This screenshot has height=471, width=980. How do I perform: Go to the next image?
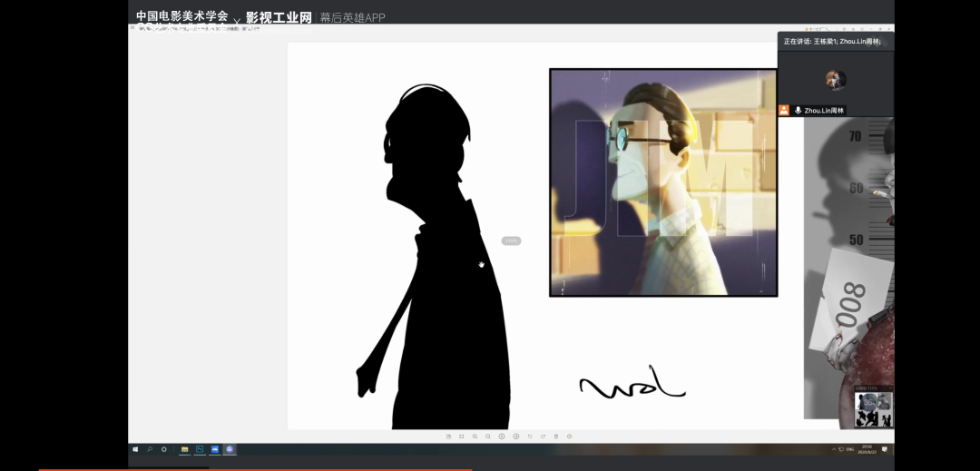click(x=516, y=436)
